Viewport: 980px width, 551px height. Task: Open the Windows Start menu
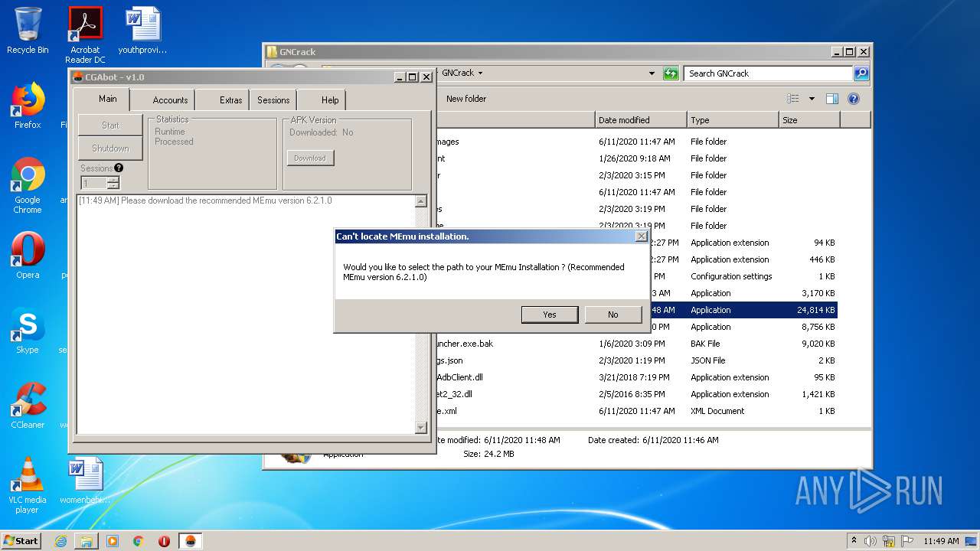point(21,541)
